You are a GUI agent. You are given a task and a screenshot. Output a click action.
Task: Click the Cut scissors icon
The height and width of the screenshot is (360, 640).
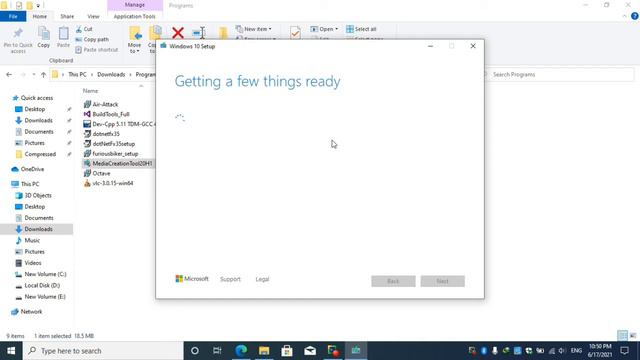pyautogui.click(x=79, y=29)
